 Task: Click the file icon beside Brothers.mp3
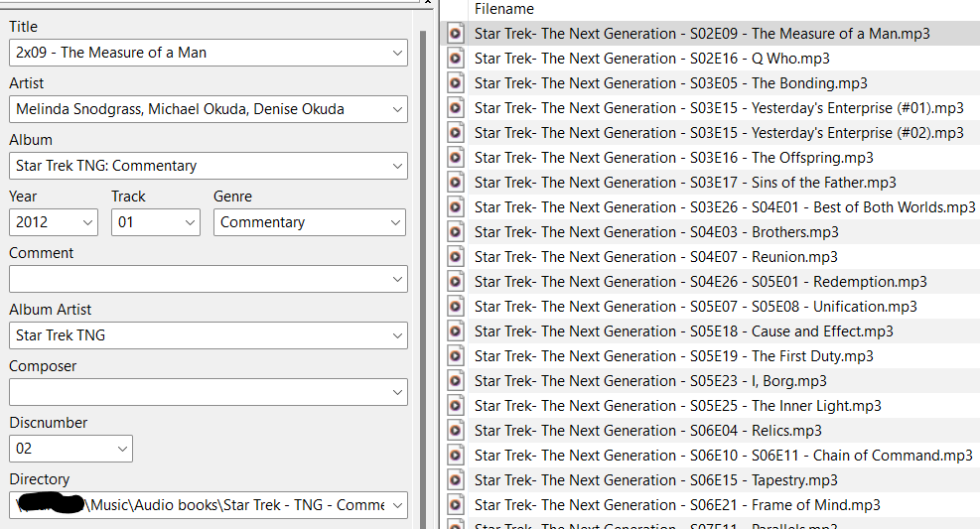456,232
